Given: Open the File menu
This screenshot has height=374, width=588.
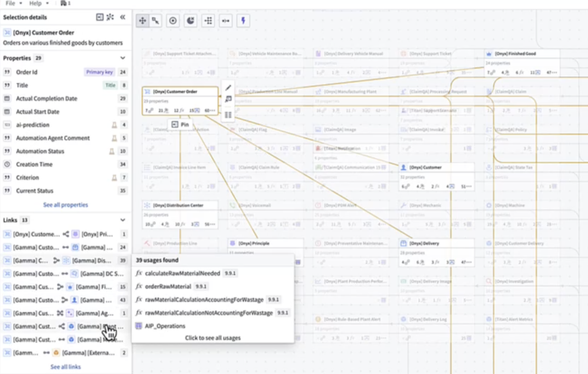Looking at the screenshot, I should (x=10, y=3).
